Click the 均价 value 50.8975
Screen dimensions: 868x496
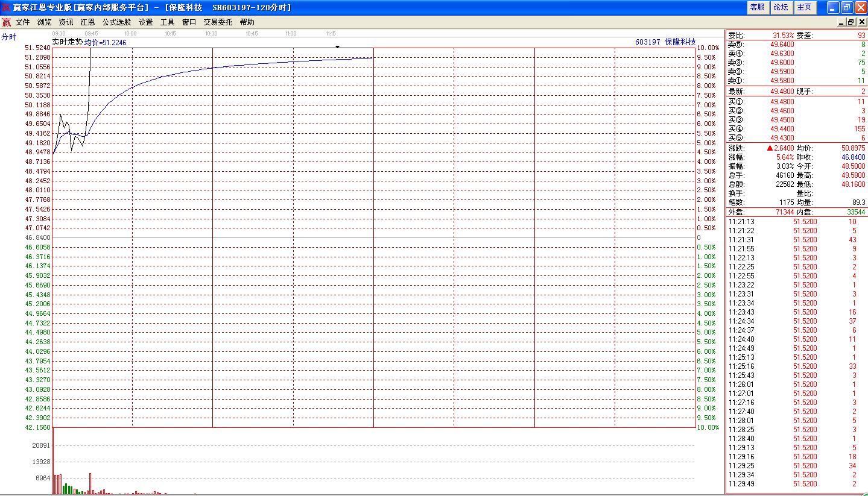(x=854, y=148)
